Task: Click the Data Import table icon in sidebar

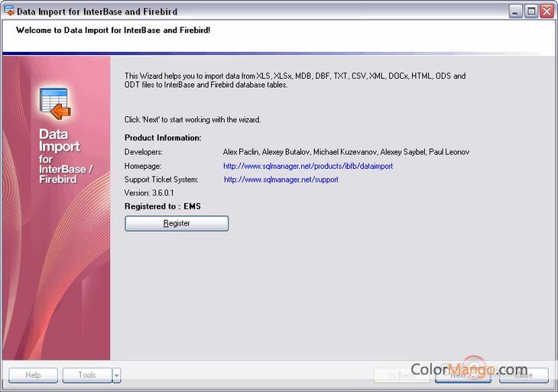Action: [55, 103]
